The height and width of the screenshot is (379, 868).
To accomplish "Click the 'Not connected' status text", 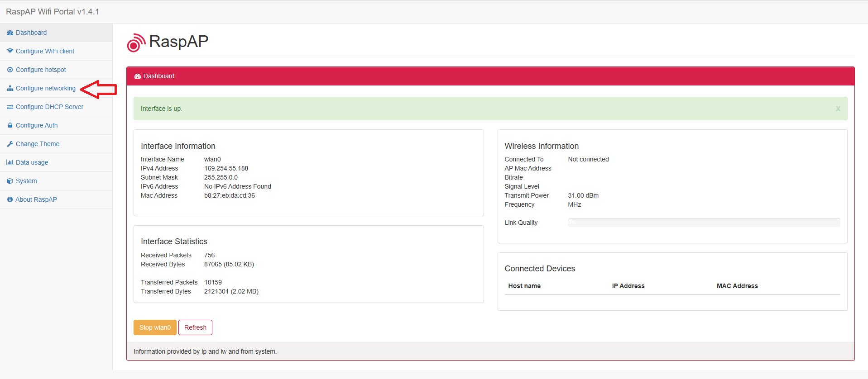I will click(x=588, y=159).
